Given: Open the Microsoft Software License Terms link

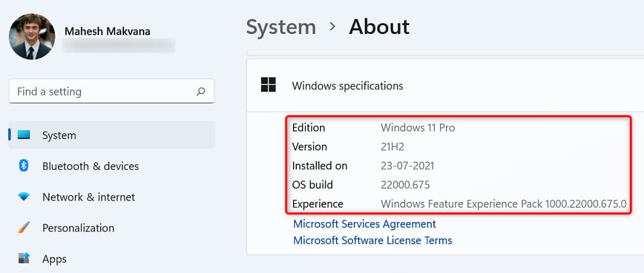Looking at the screenshot, I should click(372, 240).
